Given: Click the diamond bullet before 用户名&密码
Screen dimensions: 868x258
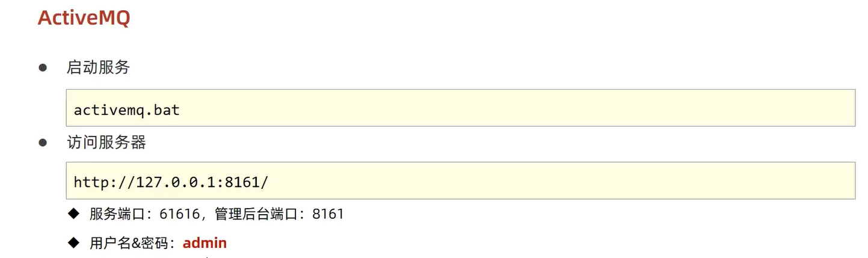Looking at the screenshot, I should 73,242.
